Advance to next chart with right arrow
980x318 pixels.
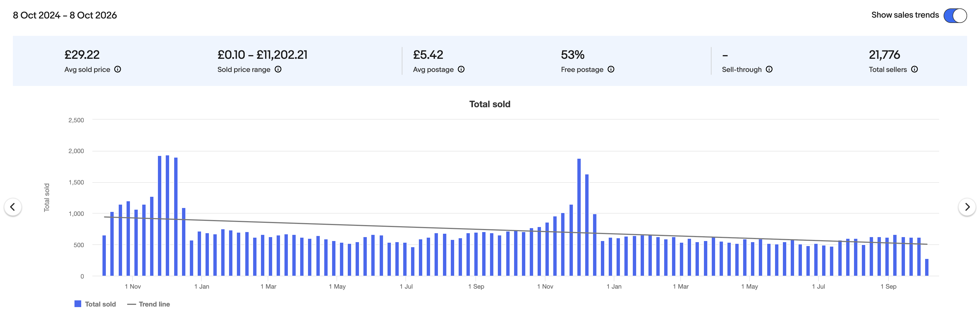coord(967,207)
